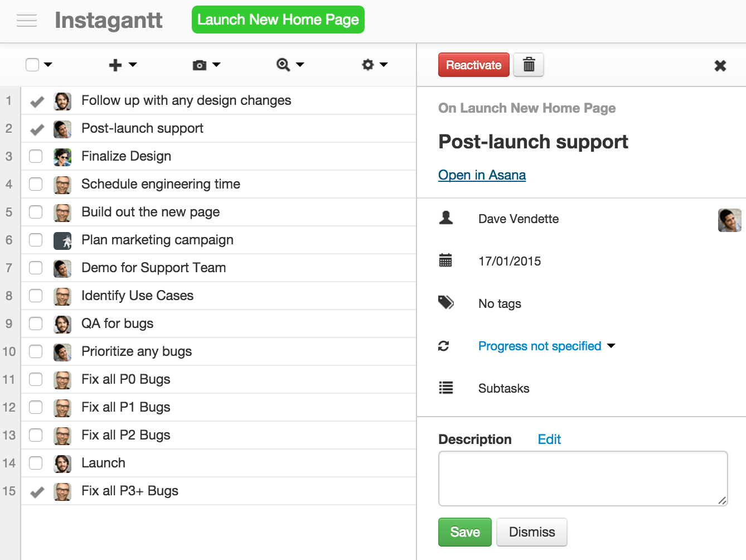Viewport: 746px width, 560px height.
Task: Click avatar beside Fix all P0 Bugs
Action: click(62, 380)
